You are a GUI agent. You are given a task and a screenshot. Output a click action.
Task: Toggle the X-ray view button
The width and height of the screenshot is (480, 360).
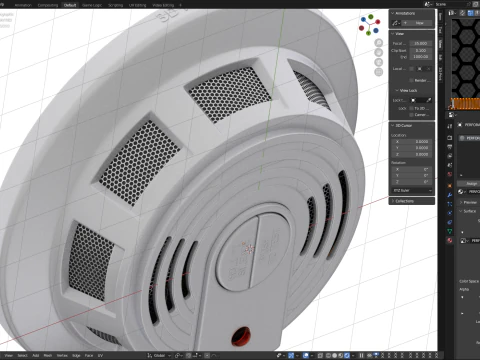pyautogui.click(x=320, y=355)
